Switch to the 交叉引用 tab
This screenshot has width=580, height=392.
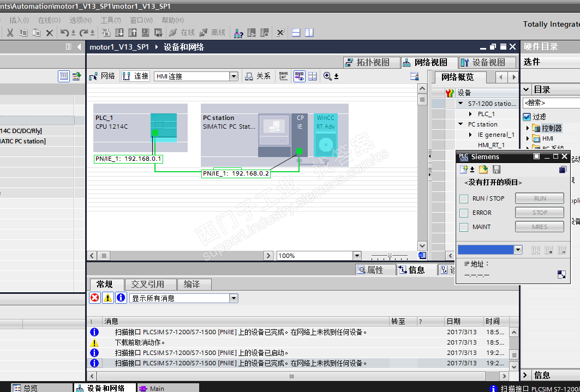click(x=150, y=284)
